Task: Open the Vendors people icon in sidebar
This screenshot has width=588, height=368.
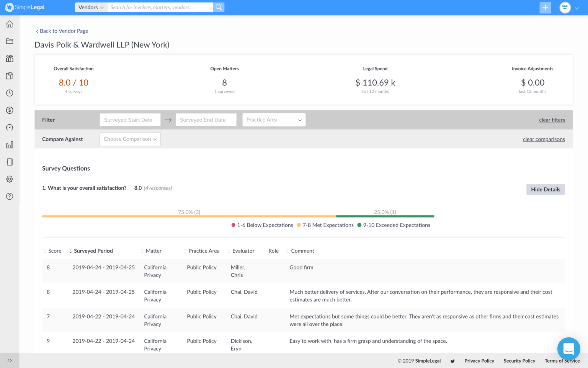Action: click(10, 59)
